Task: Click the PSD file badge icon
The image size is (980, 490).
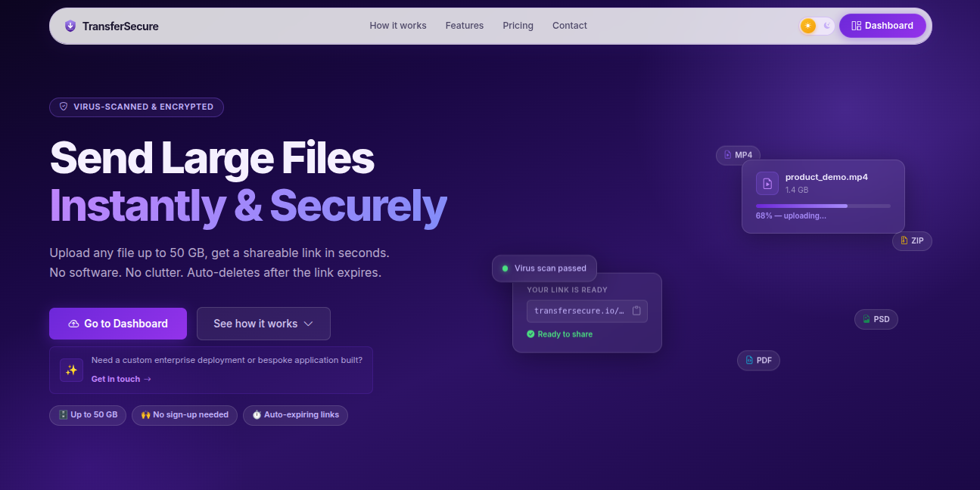Action: click(x=865, y=319)
